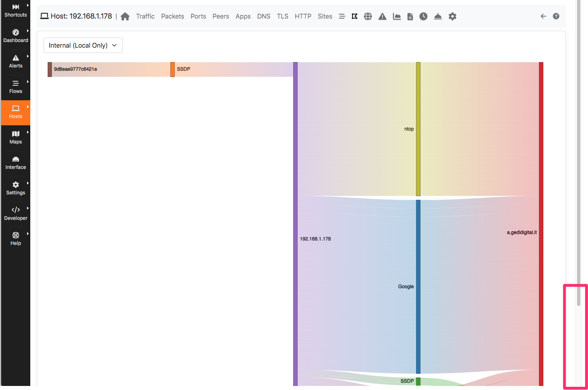Click the back arrow on the right
588x390 pixels.
(544, 16)
